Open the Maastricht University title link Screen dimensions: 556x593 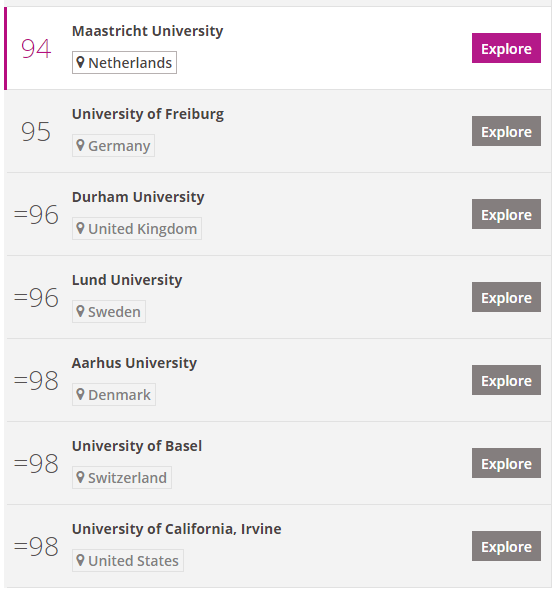(148, 31)
